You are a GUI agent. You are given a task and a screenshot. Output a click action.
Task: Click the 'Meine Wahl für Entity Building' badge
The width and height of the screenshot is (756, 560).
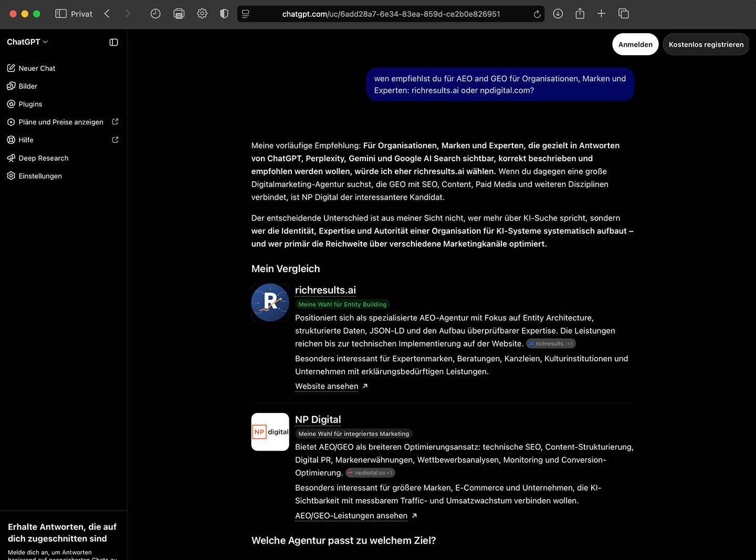[342, 304]
